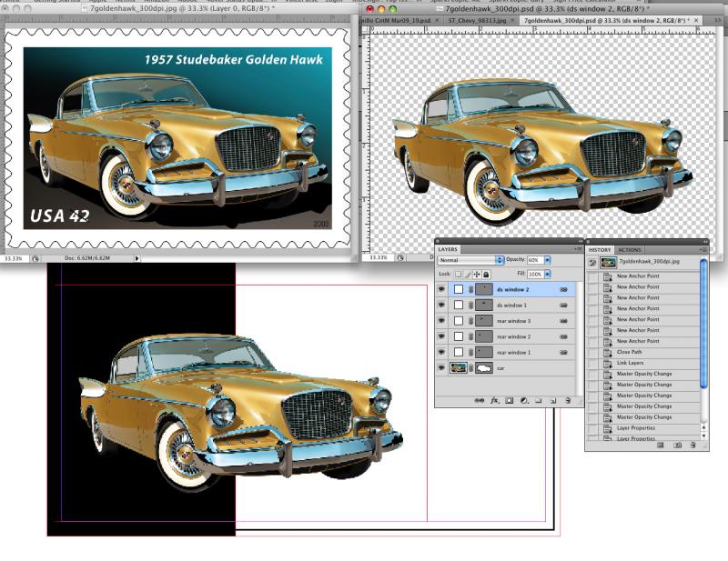Image resolution: width=728 pixels, height=561 pixels.
Task: Enable lock position icon
Action: (477, 275)
